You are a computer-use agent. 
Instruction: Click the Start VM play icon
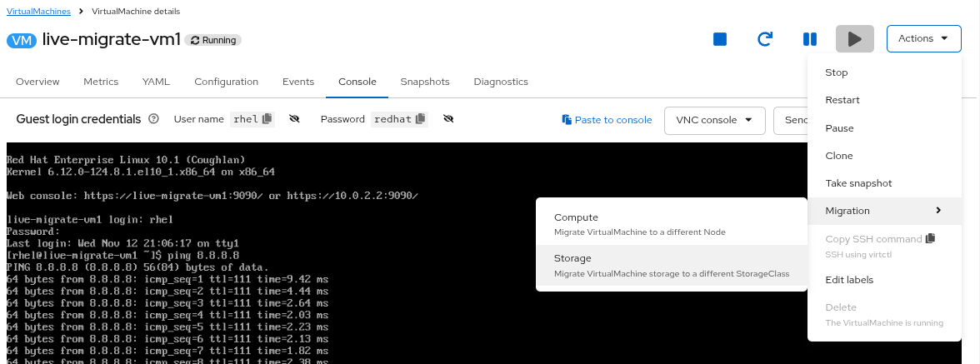(x=854, y=39)
